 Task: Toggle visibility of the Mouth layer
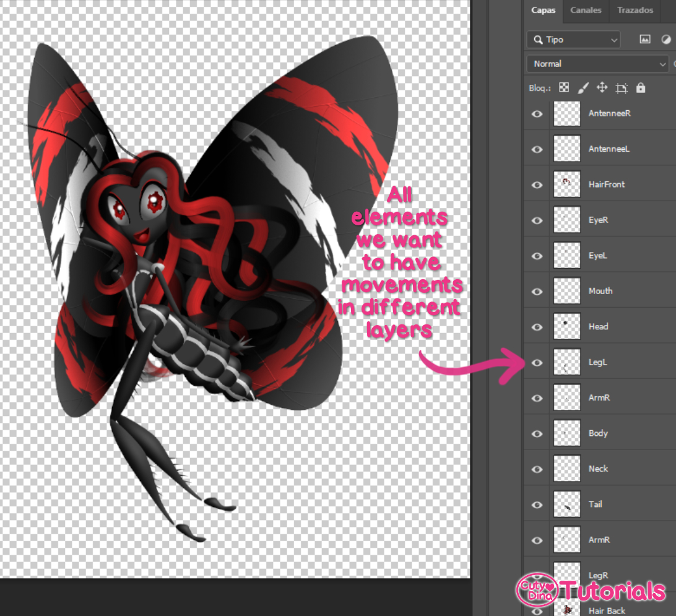point(536,291)
